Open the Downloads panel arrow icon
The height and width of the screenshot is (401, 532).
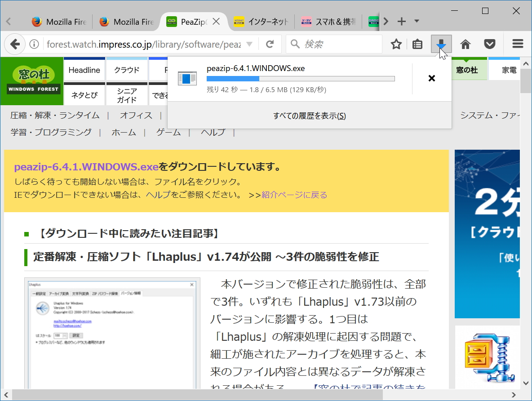[x=442, y=44]
